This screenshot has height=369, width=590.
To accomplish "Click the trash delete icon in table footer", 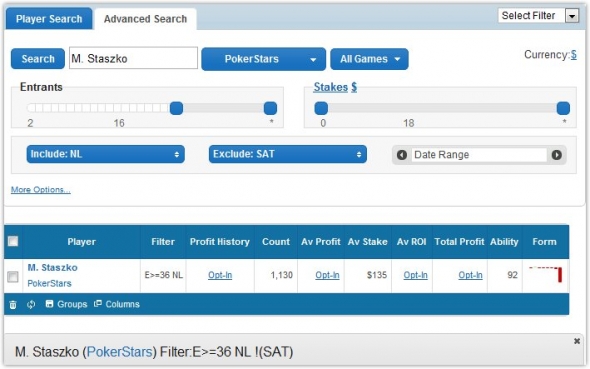I will (13, 304).
